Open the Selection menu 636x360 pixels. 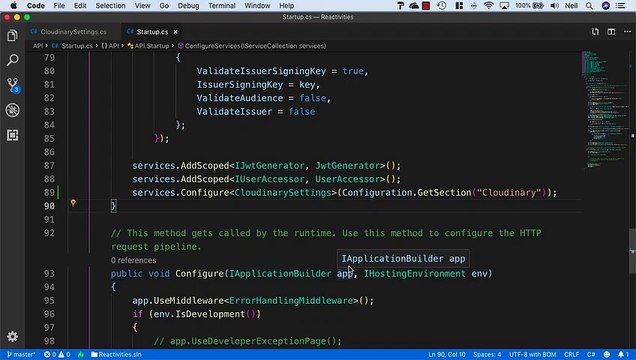tap(110, 6)
